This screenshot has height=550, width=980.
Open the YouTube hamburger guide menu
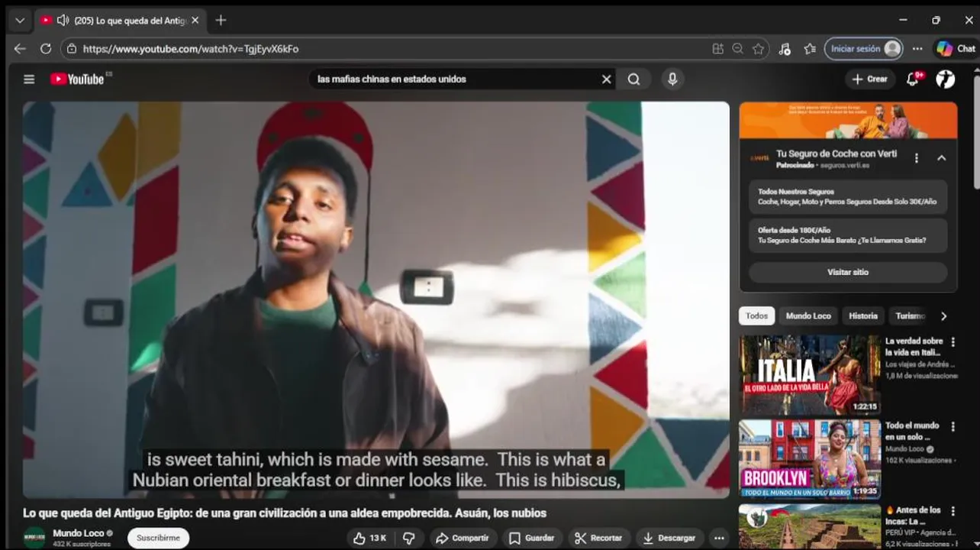(29, 79)
